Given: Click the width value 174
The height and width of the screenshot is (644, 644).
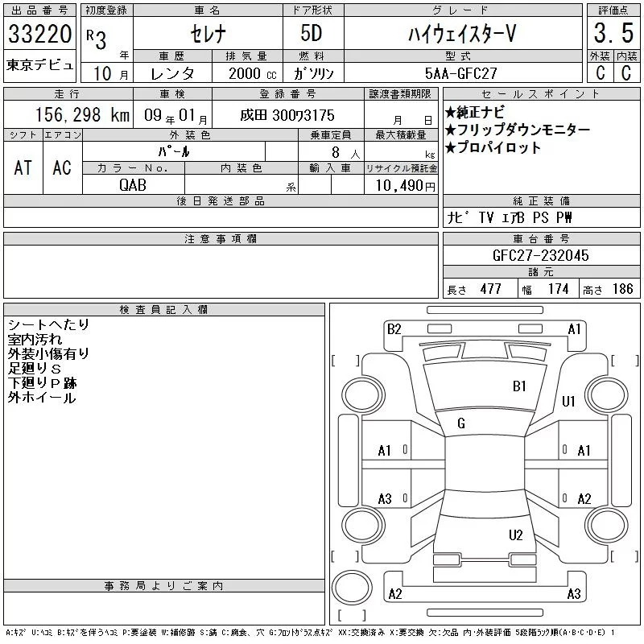Looking at the screenshot, I should pyautogui.click(x=558, y=289).
